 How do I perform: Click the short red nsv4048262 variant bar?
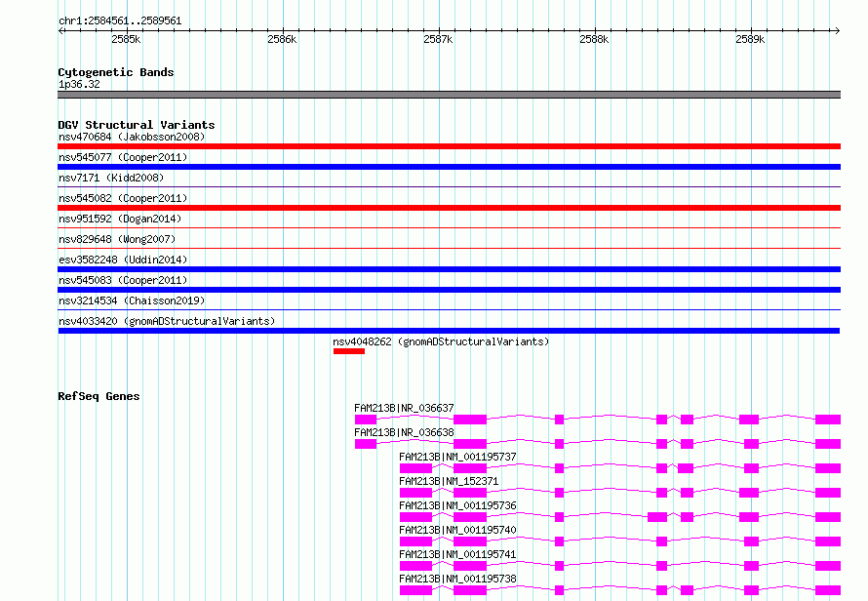tap(349, 351)
